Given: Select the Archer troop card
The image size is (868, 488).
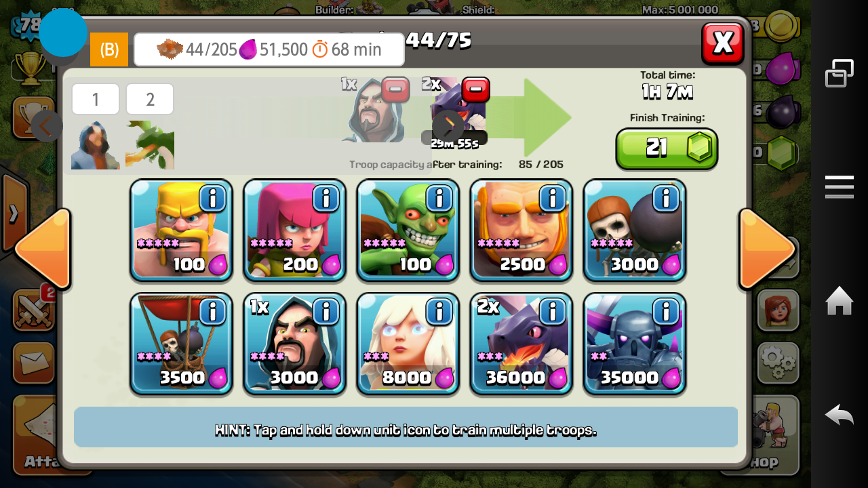Looking at the screenshot, I should coord(294,230).
